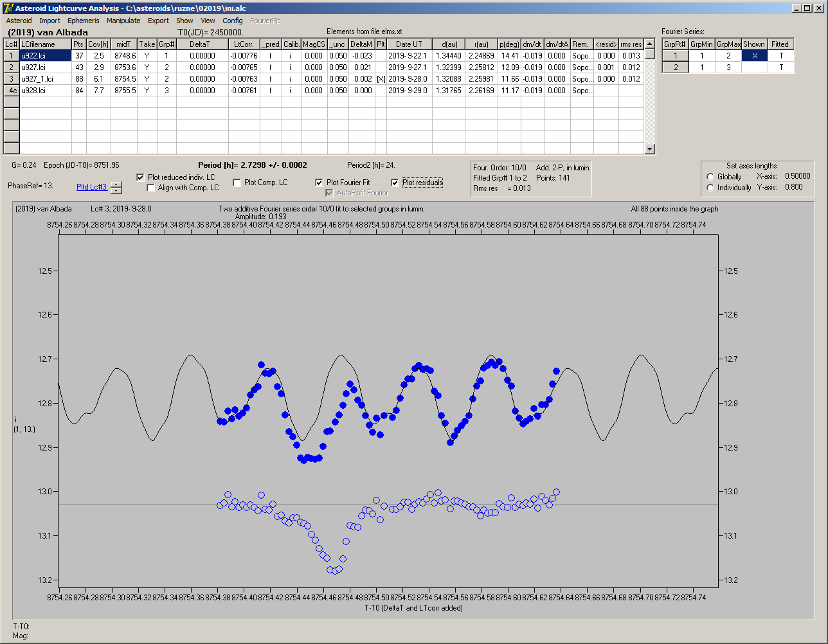Click the rms res column header
This screenshot has height=644, width=828.
pyautogui.click(x=631, y=44)
